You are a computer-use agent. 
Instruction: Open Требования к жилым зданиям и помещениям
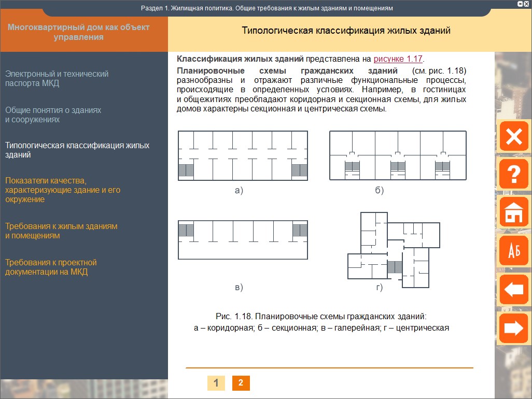pos(61,231)
